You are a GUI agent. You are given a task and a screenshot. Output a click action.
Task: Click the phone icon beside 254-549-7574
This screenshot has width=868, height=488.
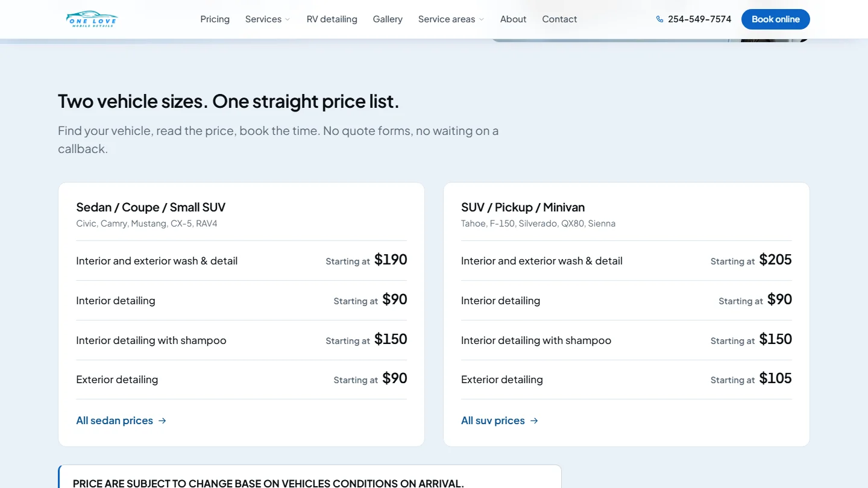click(x=659, y=19)
